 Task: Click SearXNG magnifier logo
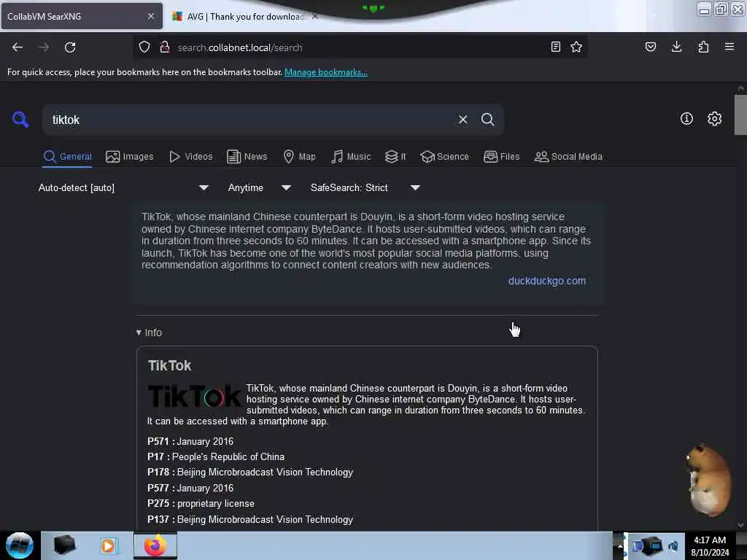click(x=20, y=119)
